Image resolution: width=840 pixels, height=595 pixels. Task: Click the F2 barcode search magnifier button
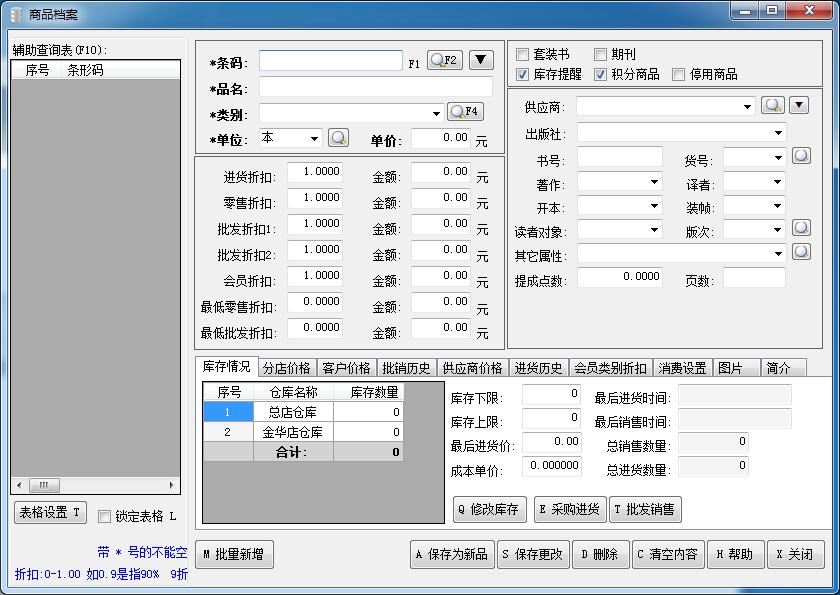[x=445, y=61]
